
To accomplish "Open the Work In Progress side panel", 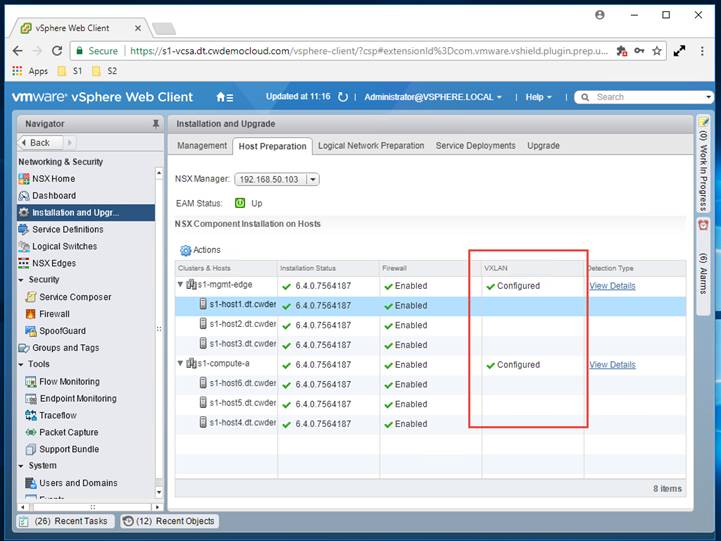I will 703,165.
